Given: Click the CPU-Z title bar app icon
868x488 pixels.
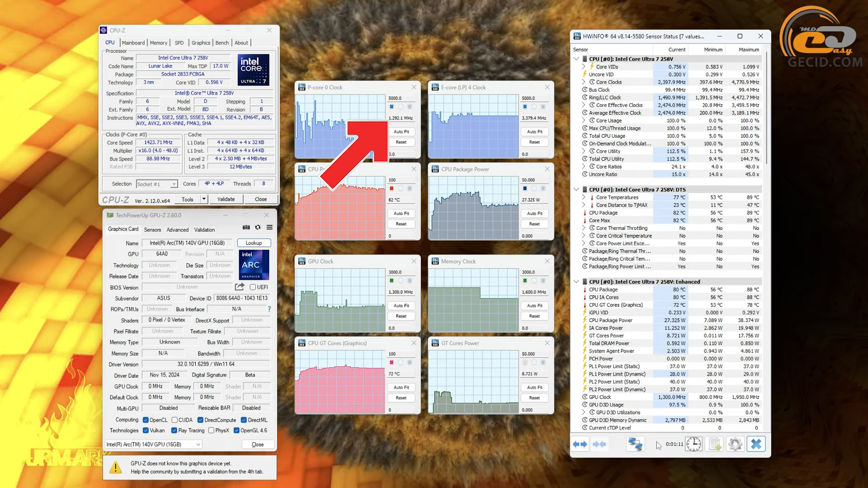Looking at the screenshot, I should pos(104,30).
